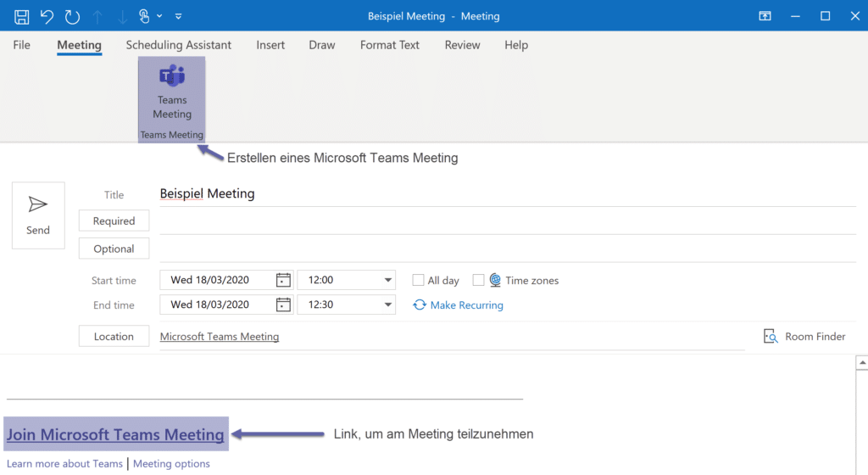Click Join Microsoft Teams Meeting link
868x475 pixels.
point(115,434)
